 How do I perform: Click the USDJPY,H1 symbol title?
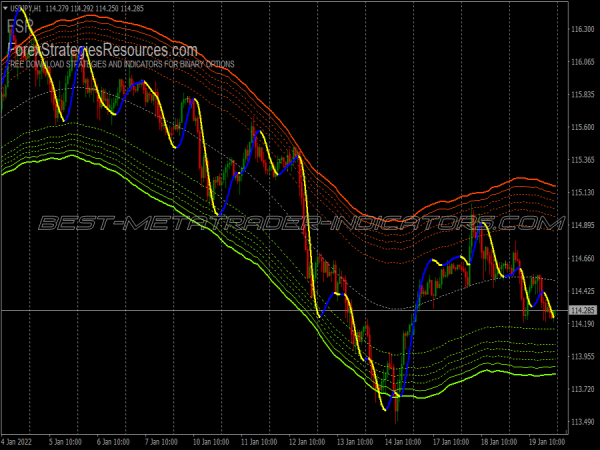26,8
